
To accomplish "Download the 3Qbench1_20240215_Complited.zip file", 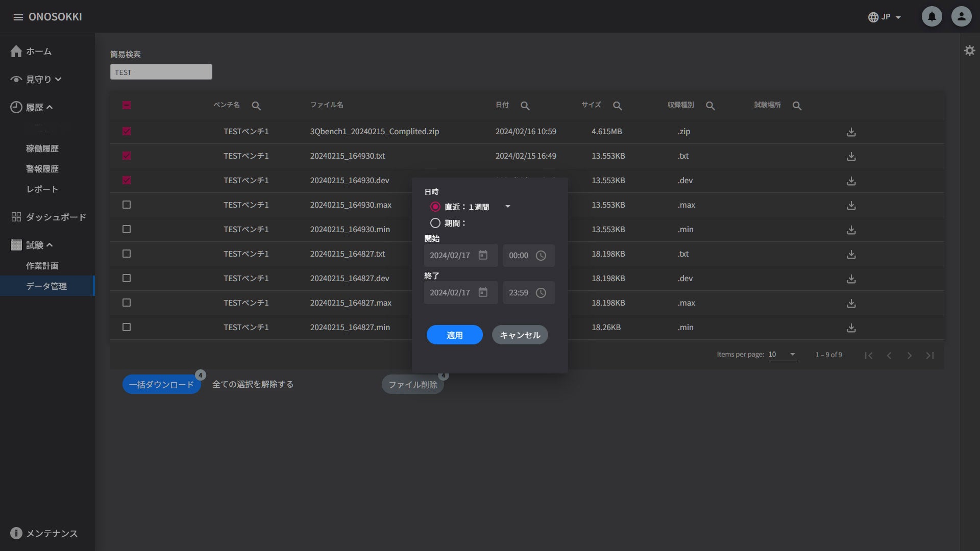I will coord(851,132).
